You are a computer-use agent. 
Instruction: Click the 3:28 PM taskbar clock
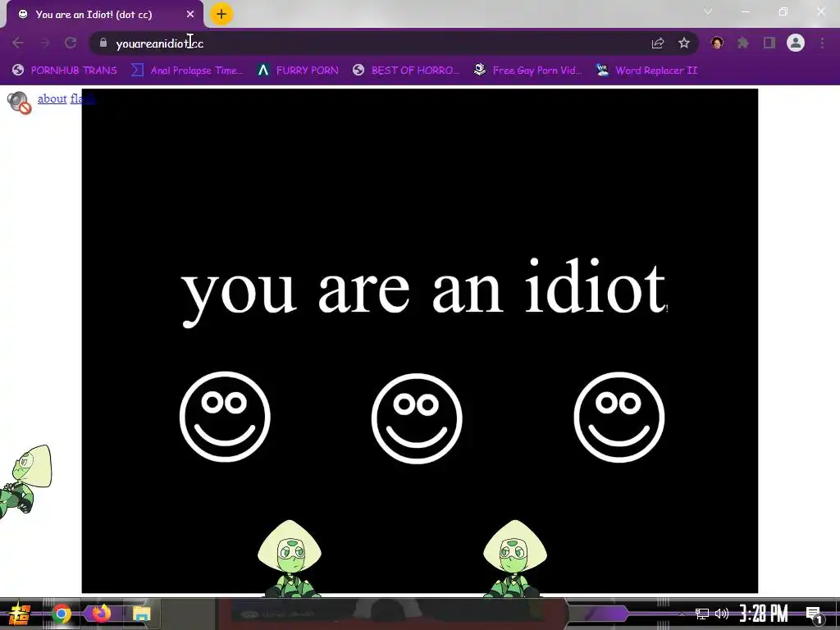[764, 614]
